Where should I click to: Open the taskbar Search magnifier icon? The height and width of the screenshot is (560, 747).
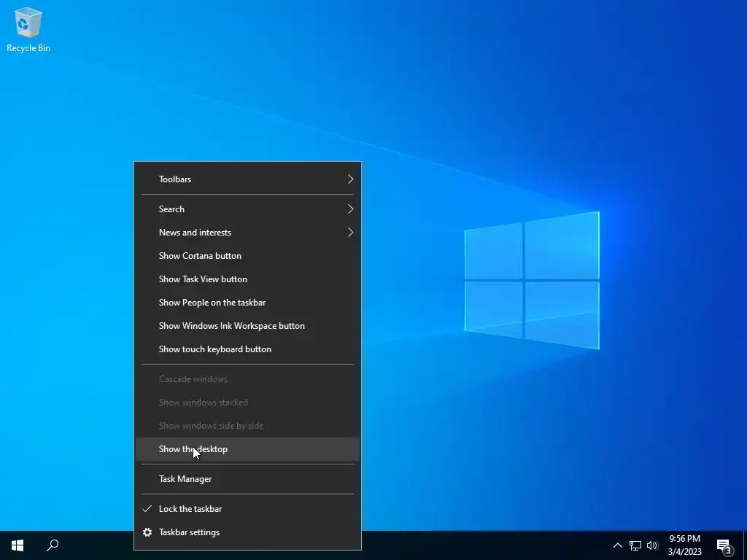point(53,545)
